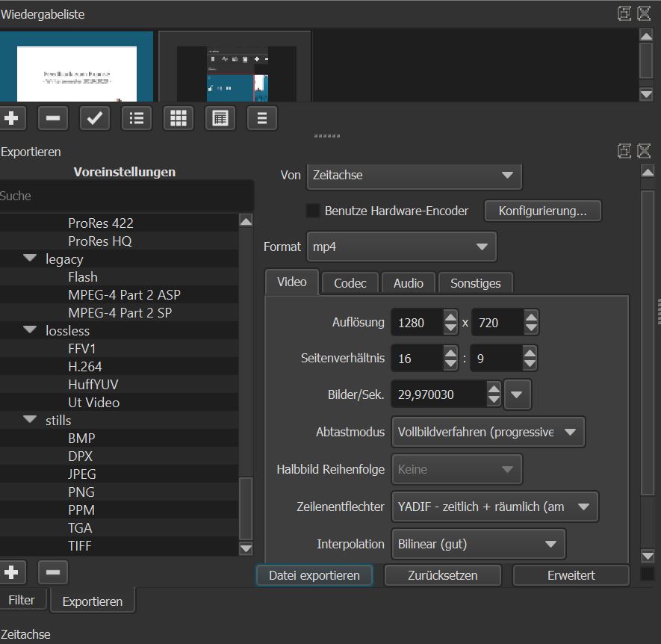Collapse the lossless presets group
This screenshot has width=661, height=644.
30,330
